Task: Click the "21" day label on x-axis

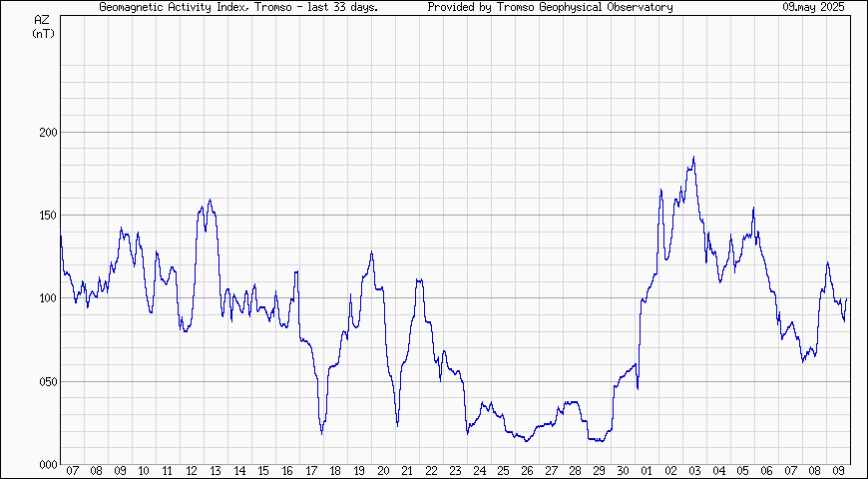Action: click(x=407, y=471)
